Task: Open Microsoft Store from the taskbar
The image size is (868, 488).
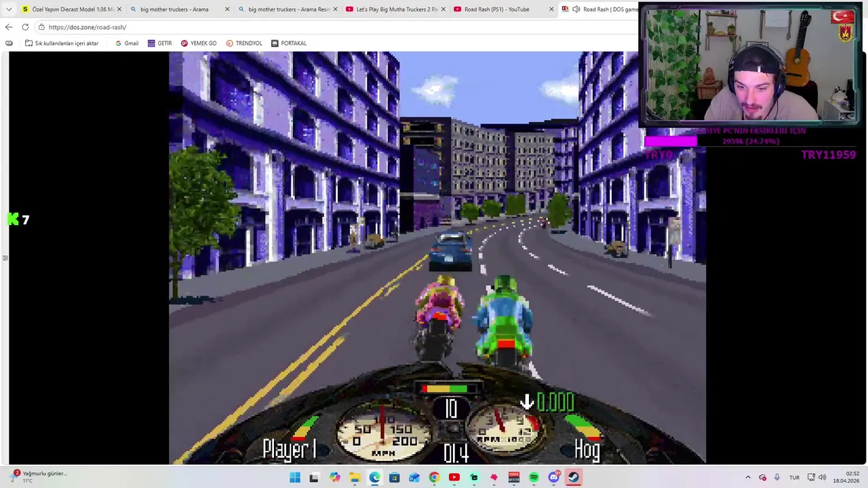Action: click(394, 477)
